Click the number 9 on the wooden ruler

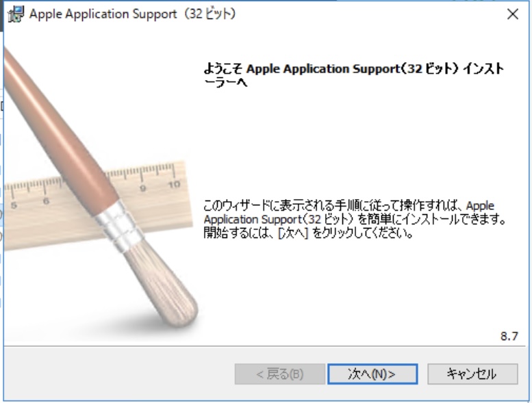pos(143,188)
